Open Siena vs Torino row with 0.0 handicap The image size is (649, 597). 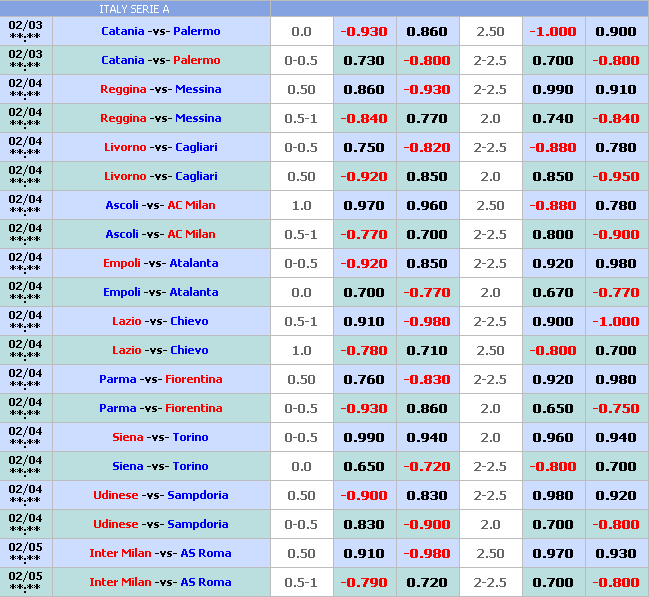pos(160,466)
